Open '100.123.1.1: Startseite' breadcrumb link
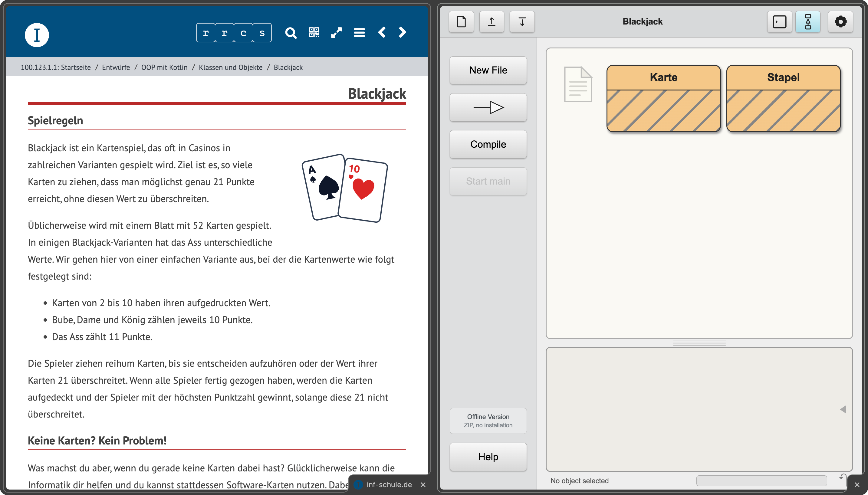The height and width of the screenshot is (495, 868). [x=56, y=67]
